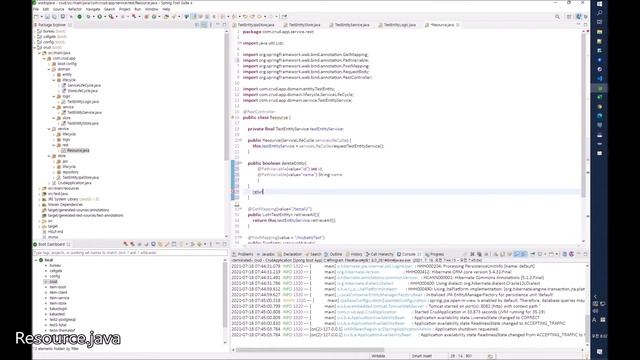640x360 pixels.
Task: Open the Help menu
Action: (166, 9)
